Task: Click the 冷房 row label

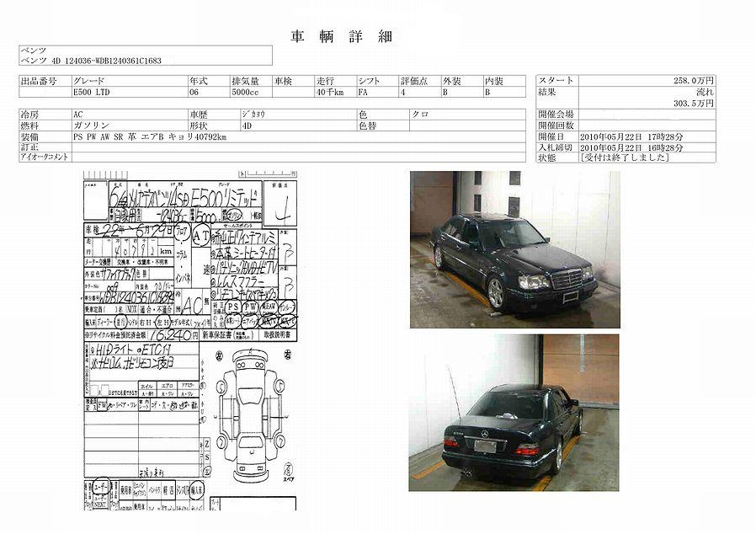Action: coord(29,115)
